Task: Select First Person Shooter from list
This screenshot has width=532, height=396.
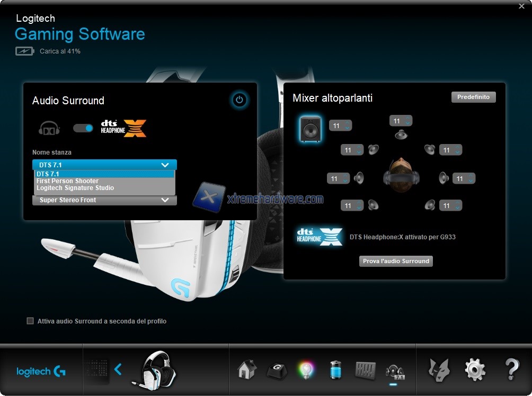Action: 67,181
